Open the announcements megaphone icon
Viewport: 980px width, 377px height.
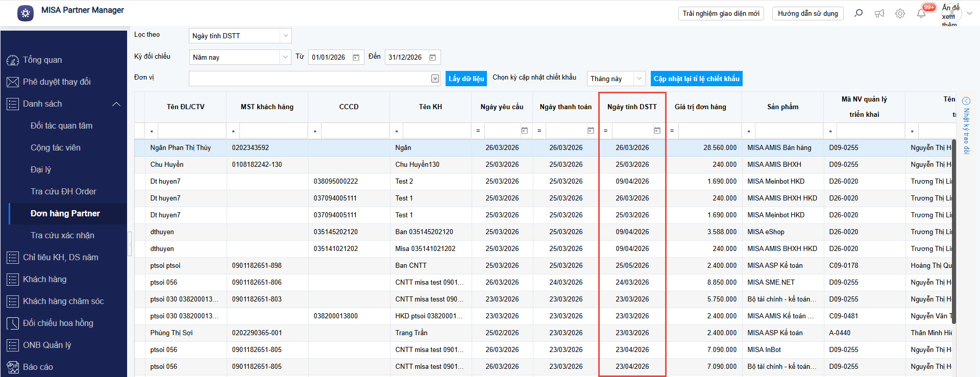click(879, 14)
